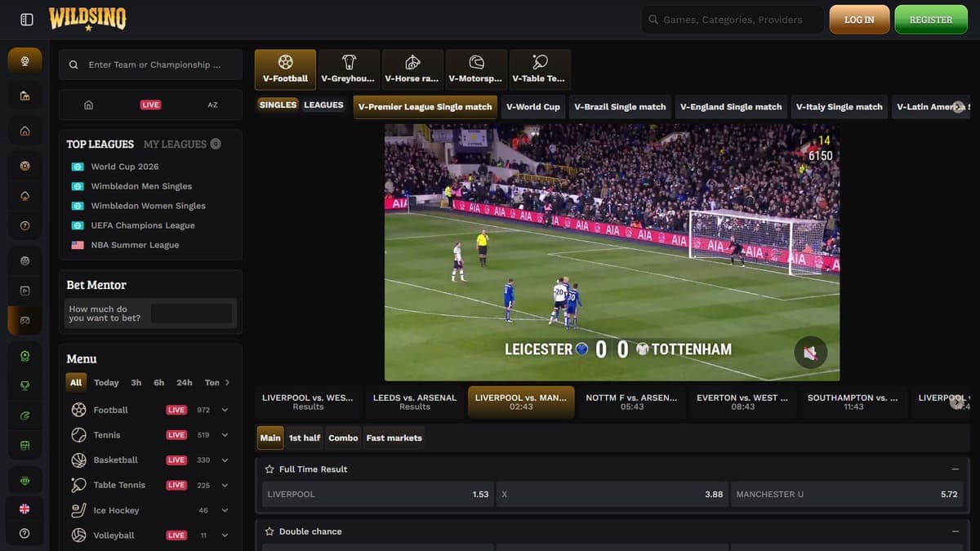Favorite the Full Time Result market star
The image size is (980, 551).
269,469
